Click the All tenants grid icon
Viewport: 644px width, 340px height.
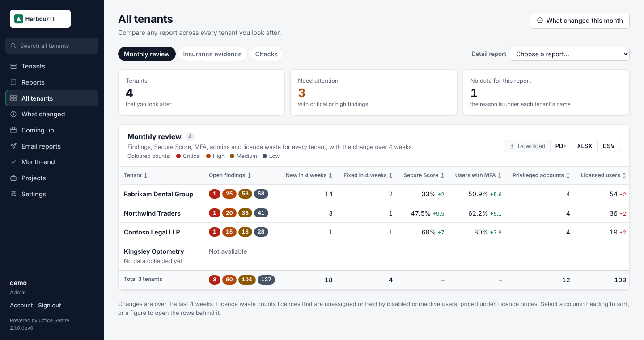coord(13,98)
